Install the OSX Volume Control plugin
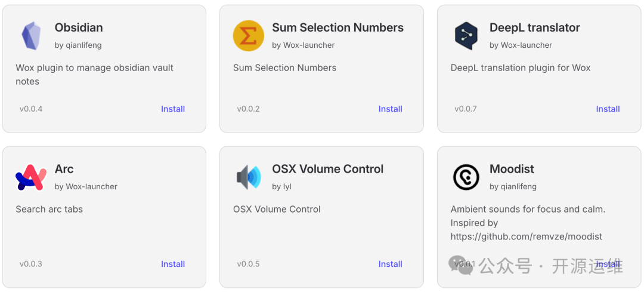 point(390,264)
